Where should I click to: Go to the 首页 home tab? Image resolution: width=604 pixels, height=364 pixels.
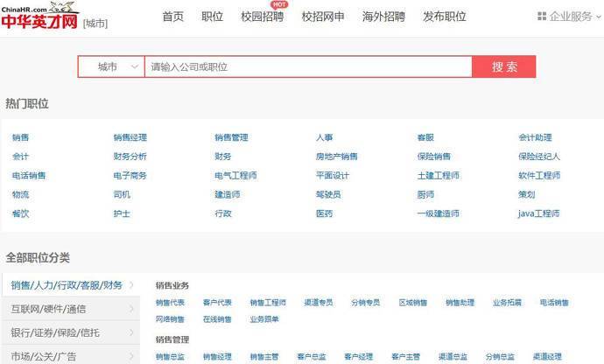pos(173,17)
